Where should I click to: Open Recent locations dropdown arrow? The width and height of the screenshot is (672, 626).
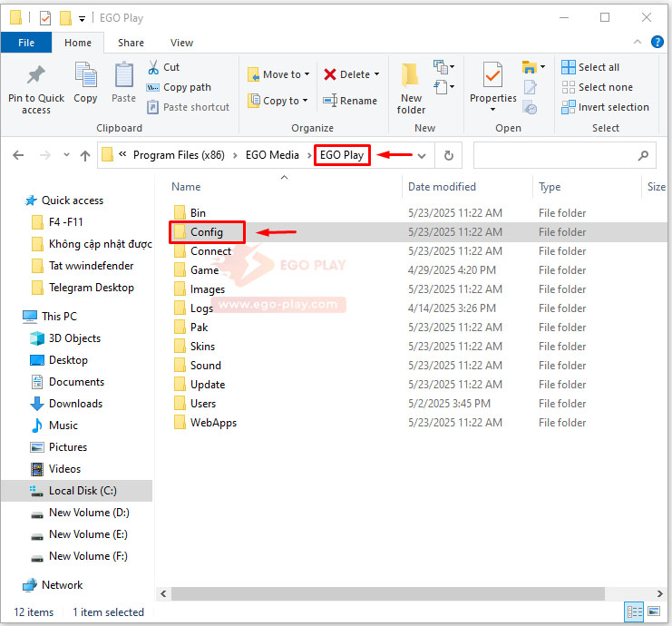[66, 155]
